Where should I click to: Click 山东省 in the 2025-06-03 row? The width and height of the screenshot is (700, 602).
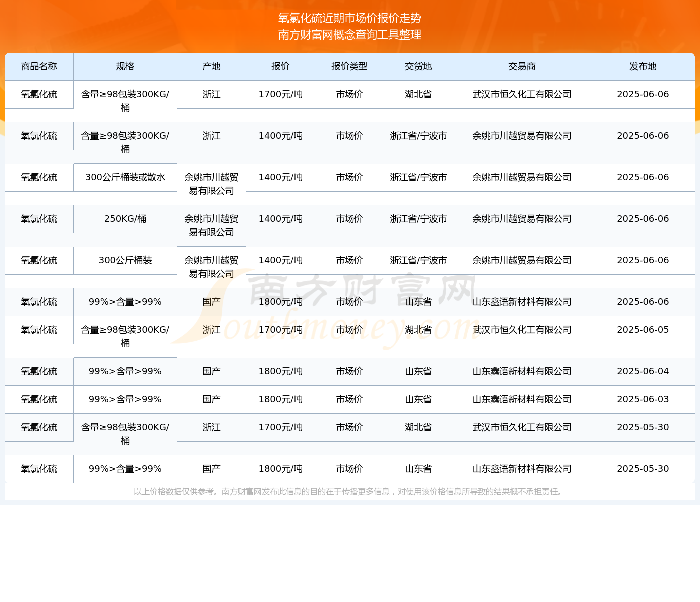pyautogui.click(x=419, y=399)
